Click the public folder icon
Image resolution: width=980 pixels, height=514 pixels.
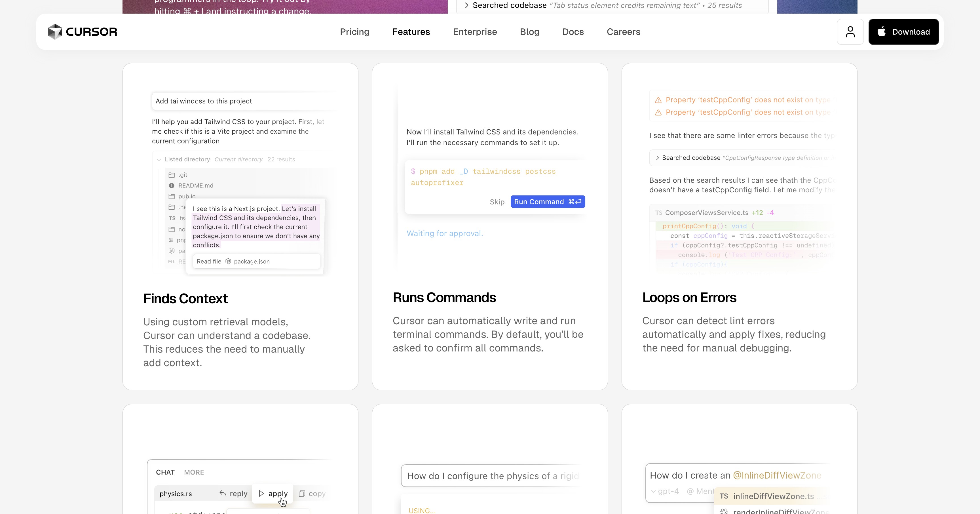tap(172, 196)
